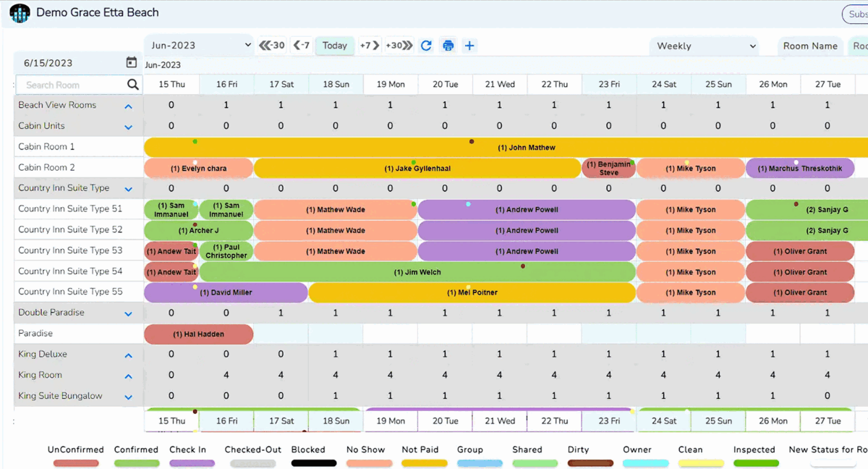Jump back 30 days with double-chevron button
Image resolution: width=868 pixels, height=469 pixels.
click(271, 45)
